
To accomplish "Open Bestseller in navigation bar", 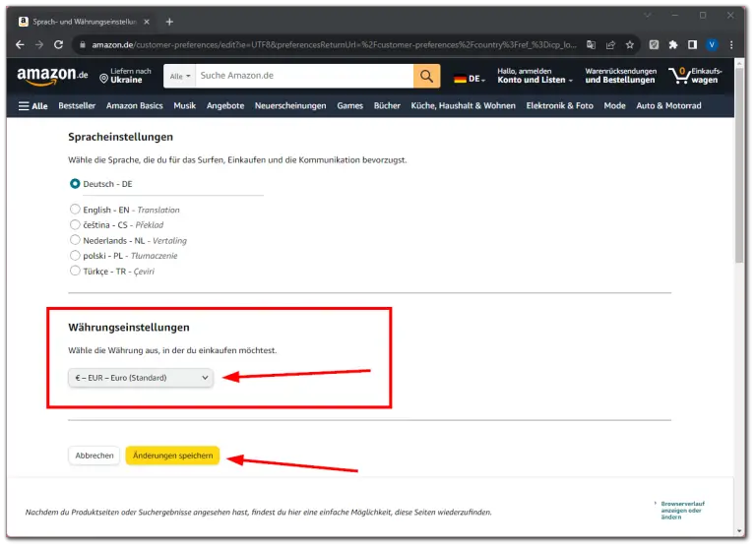I will point(77,106).
